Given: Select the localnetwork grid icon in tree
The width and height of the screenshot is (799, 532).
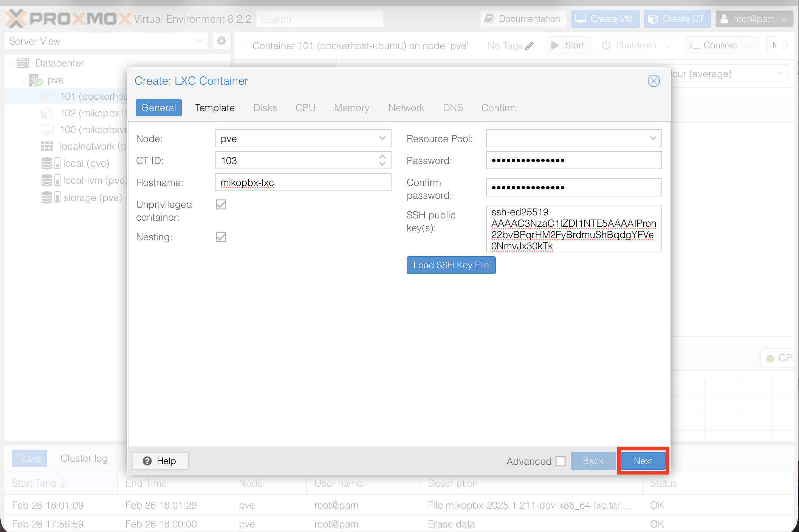Looking at the screenshot, I should point(47,146).
